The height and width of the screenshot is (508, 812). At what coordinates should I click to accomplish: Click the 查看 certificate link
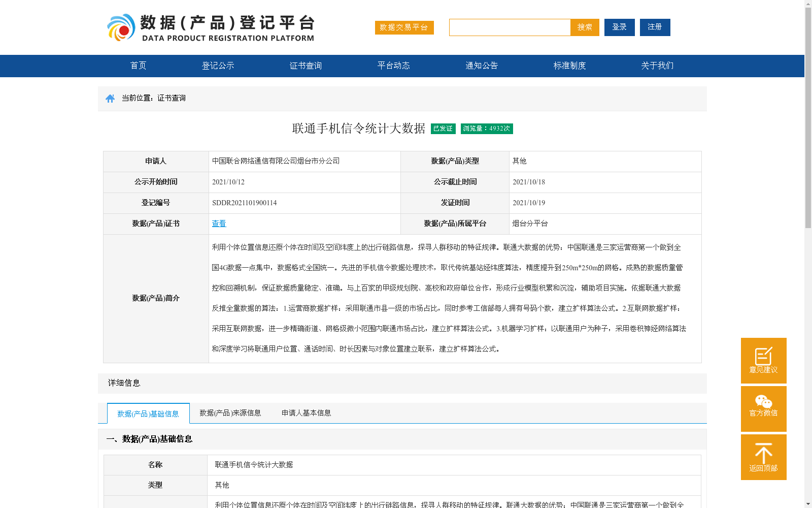(219, 224)
